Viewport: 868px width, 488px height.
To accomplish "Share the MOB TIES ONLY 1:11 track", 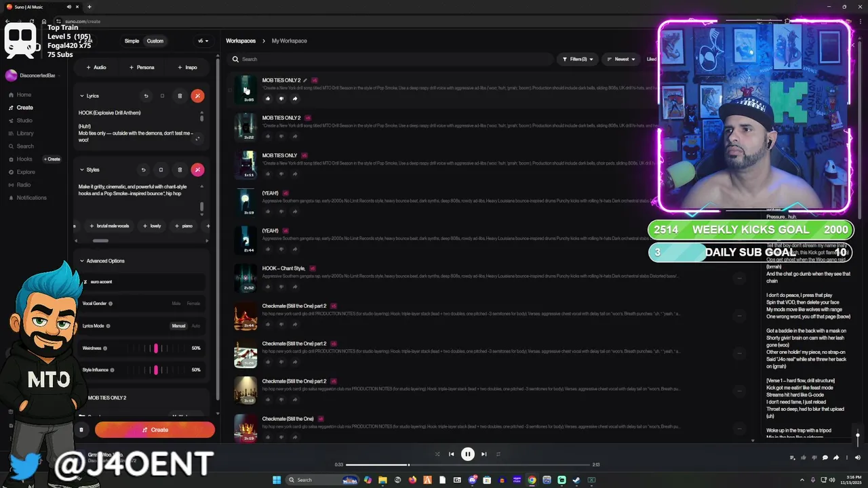I will pyautogui.click(x=294, y=174).
